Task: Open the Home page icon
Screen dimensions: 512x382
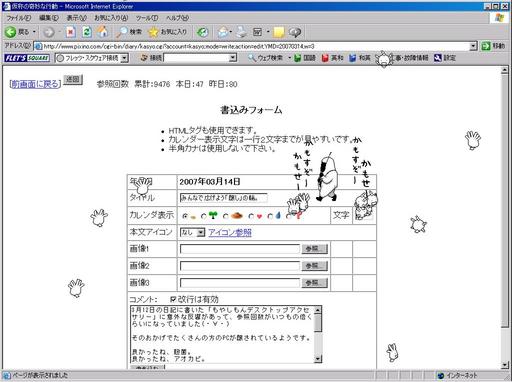Action: point(103,32)
